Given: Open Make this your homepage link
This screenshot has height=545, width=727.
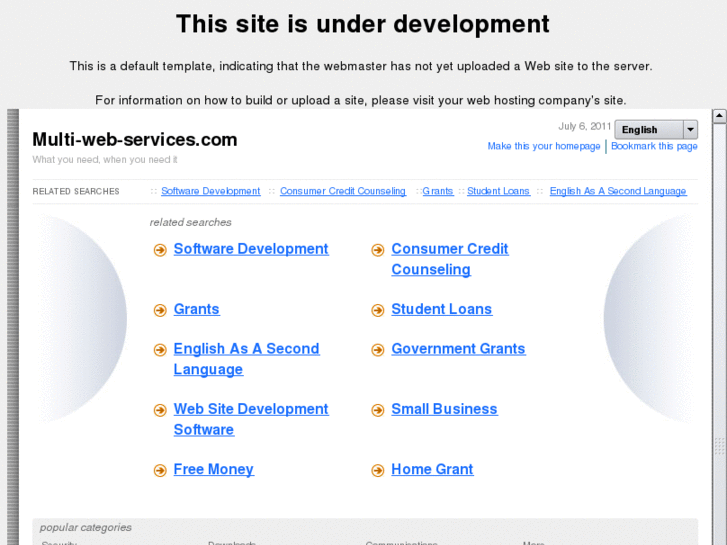Looking at the screenshot, I should 544,146.
